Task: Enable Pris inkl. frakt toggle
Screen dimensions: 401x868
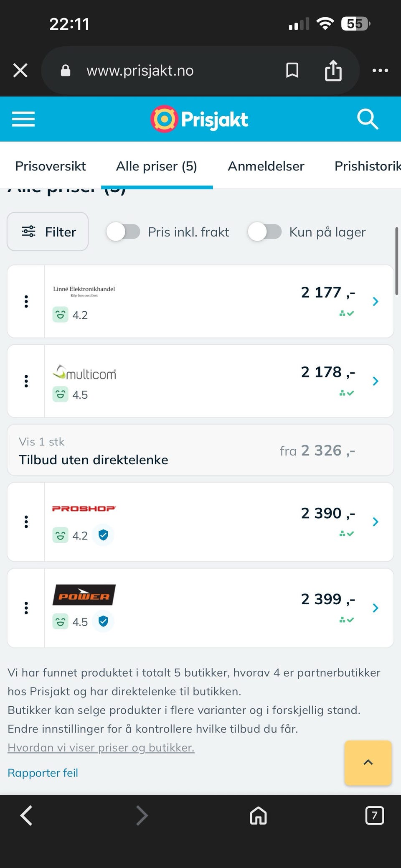Action: click(x=123, y=232)
